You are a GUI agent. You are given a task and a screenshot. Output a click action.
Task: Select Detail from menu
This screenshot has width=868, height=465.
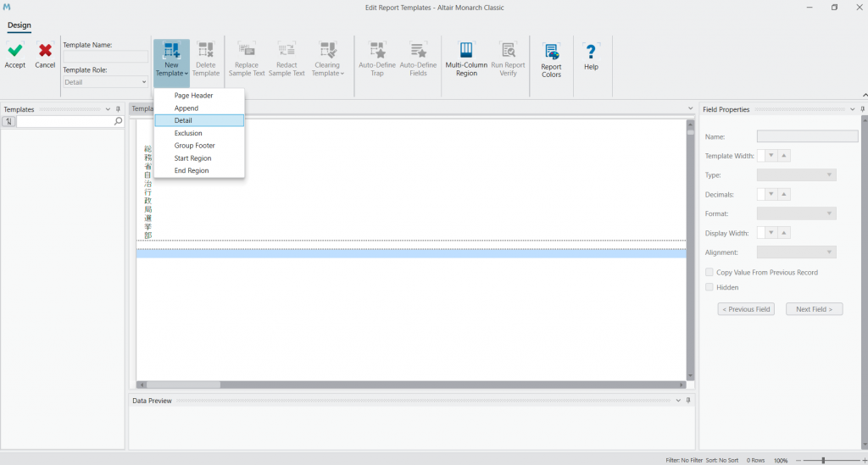point(199,120)
